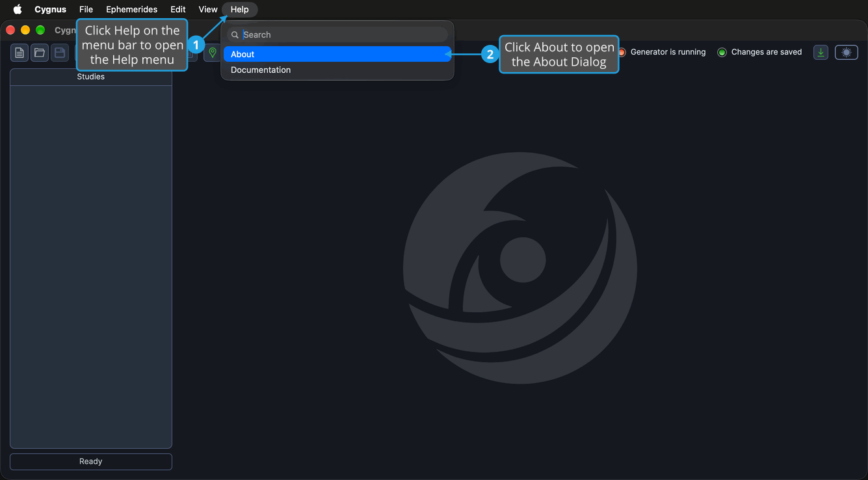The width and height of the screenshot is (868, 480).
Task: Click the Changes are saved status text
Action: pos(767,52)
